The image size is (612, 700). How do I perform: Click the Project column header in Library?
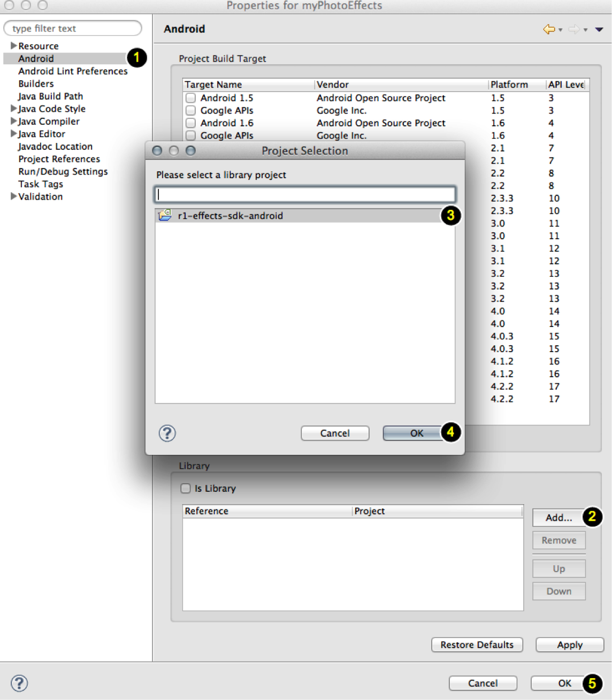437,511
